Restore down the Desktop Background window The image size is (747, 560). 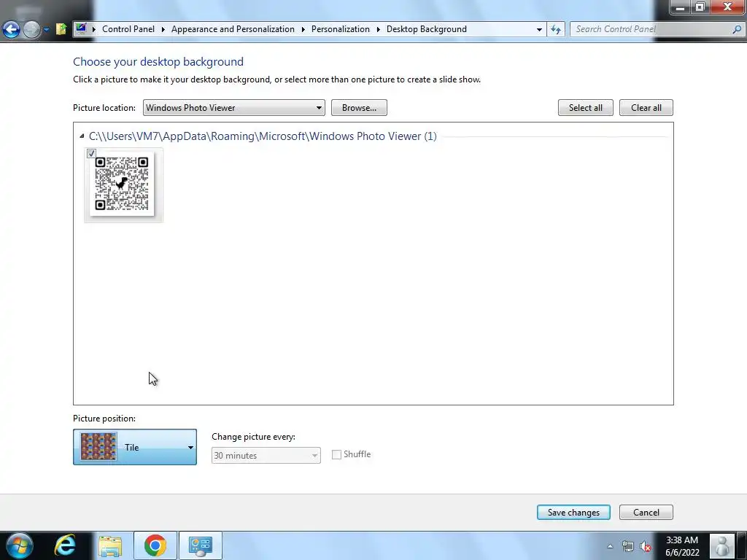[x=700, y=7]
